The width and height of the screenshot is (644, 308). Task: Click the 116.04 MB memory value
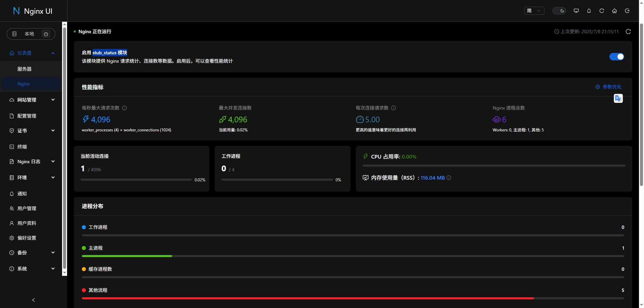[433, 178]
